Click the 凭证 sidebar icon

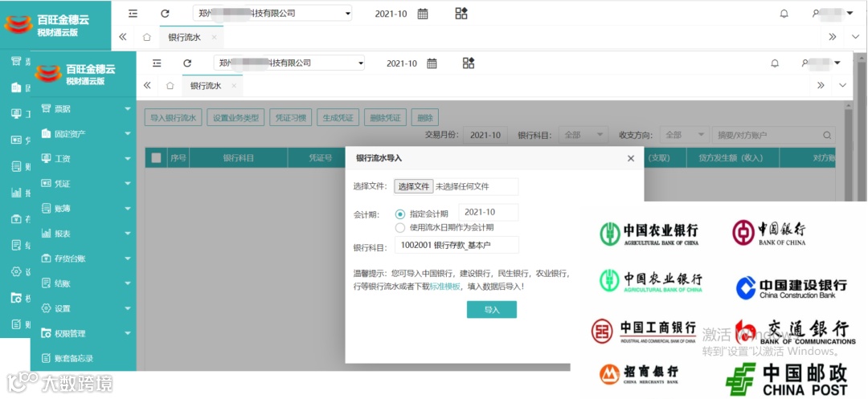click(46, 184)
